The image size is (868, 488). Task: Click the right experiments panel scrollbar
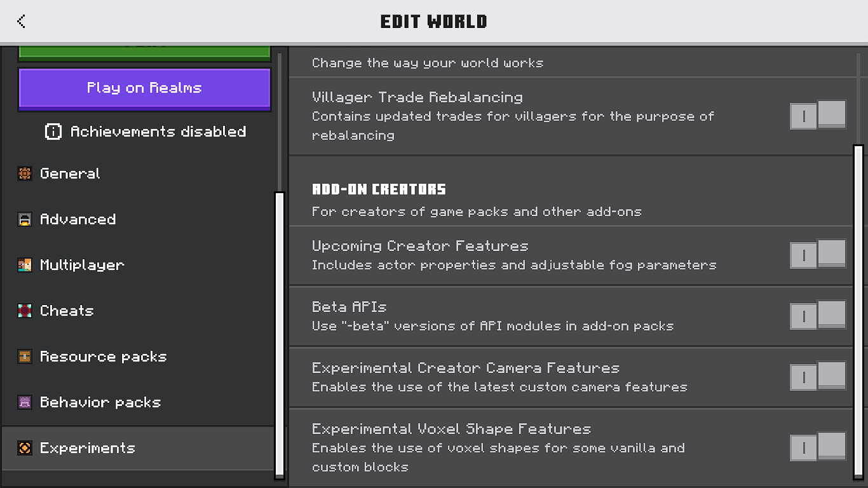pos(858,313)
